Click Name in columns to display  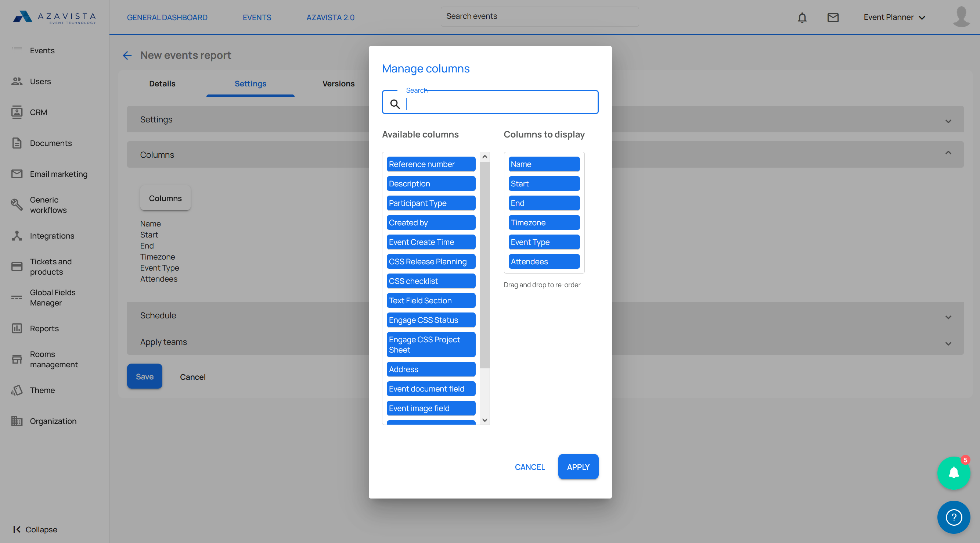click(544, 164)
